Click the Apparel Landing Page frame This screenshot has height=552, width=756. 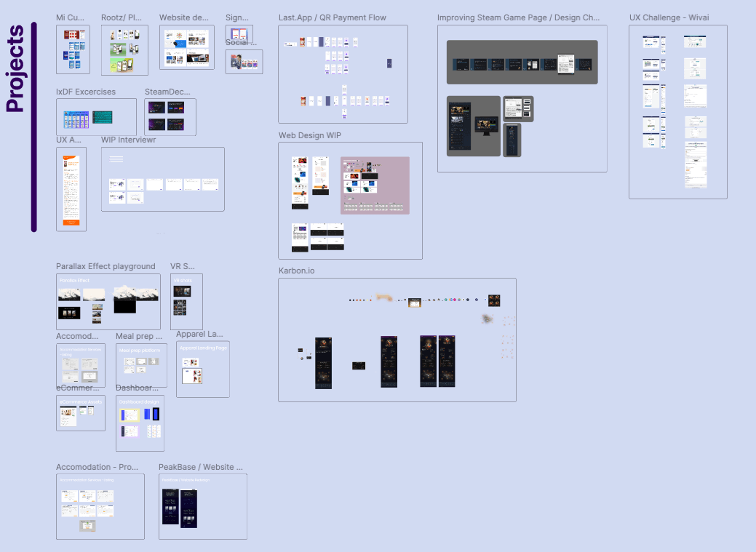tap(203, 369)
